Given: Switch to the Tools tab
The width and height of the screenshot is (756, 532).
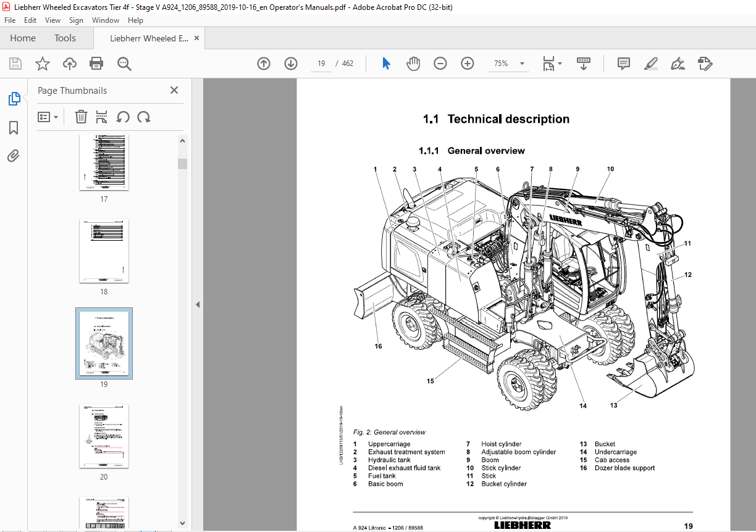Looking at the screenshot, I should coord(65,38).
